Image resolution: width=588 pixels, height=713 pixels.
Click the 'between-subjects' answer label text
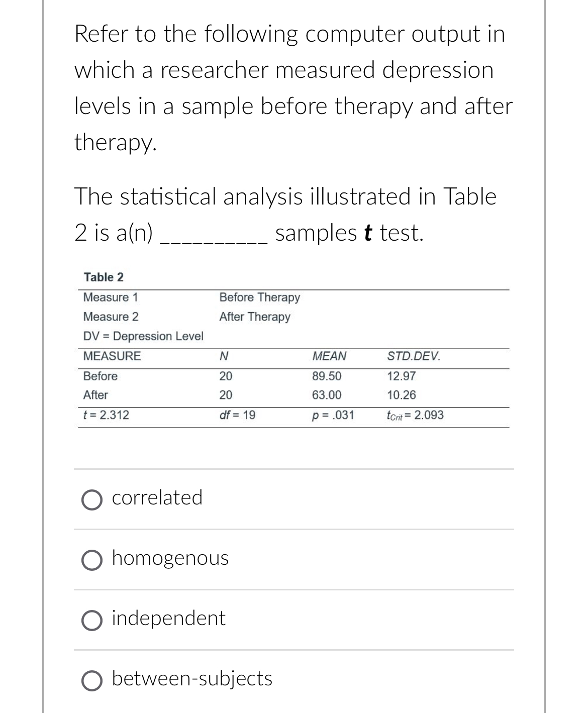pos(192,679)
